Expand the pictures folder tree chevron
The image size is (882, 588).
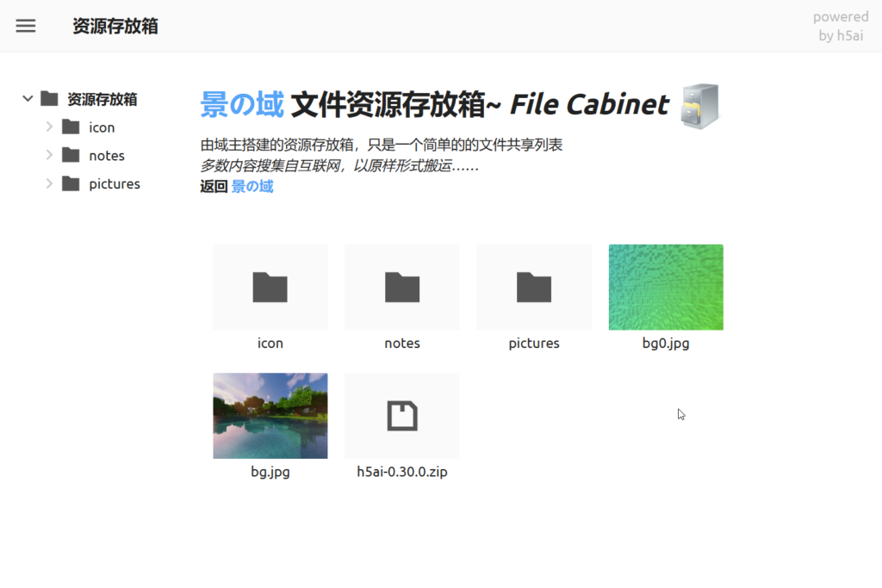[x=49, y=184]
